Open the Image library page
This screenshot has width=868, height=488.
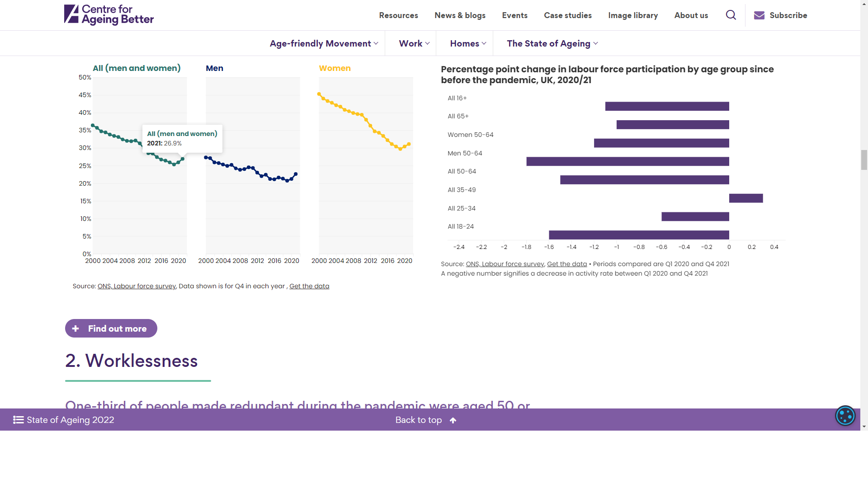point(632,15)
